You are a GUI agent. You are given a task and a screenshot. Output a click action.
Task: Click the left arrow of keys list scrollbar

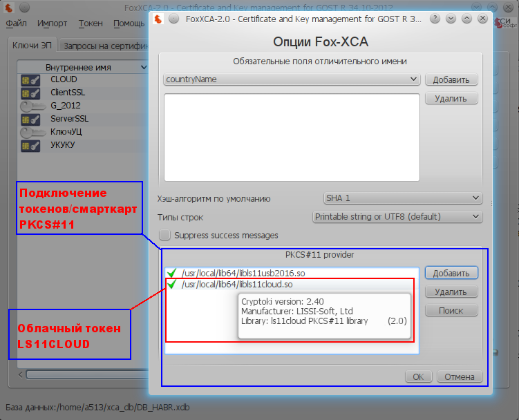(x=21, y=374)
